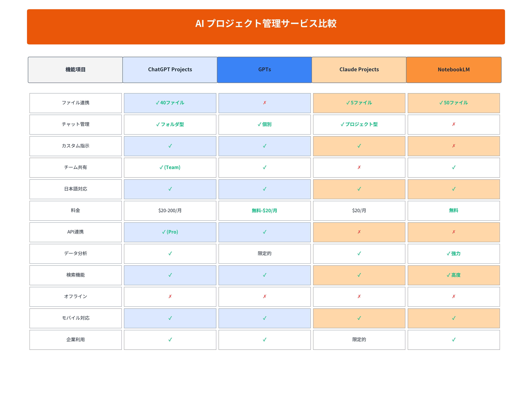Click the checkmark in モバイル対応 ChatGPT Projects cell
This screenshot has width=532, height=398.
(x=170, y=318)
